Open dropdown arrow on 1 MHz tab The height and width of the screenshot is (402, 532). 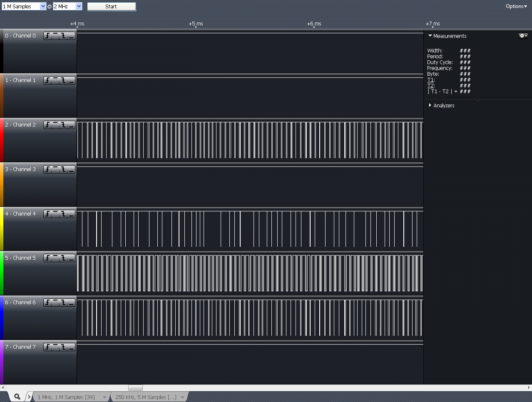click(x=104, y=397)
